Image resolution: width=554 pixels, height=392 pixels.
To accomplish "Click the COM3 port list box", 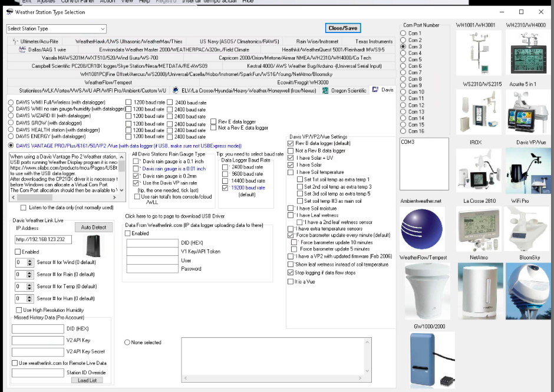I will coord(424,164).
